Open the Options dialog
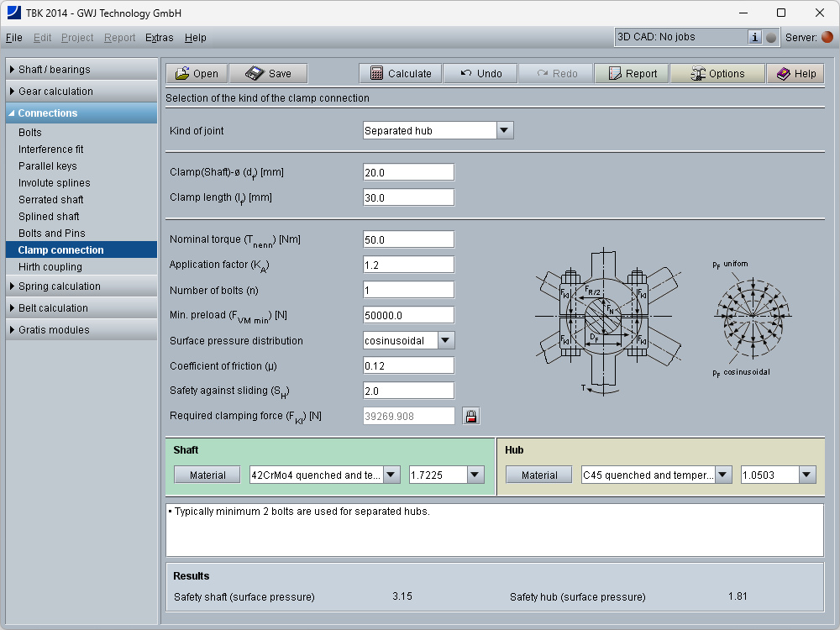The image size is (840, 630). tap(717, 74)
